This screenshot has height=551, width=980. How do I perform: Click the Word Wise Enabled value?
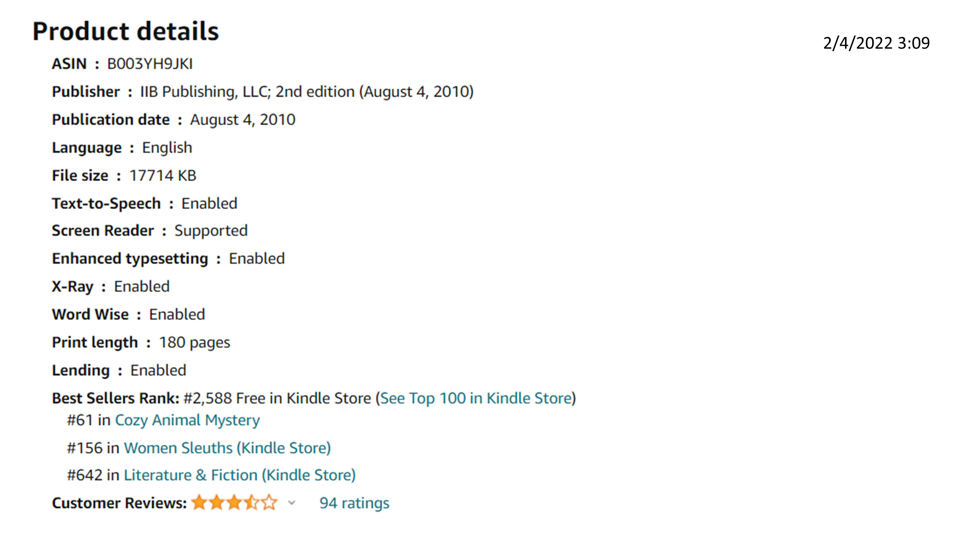pyautogui.click(x=177, y=314)
